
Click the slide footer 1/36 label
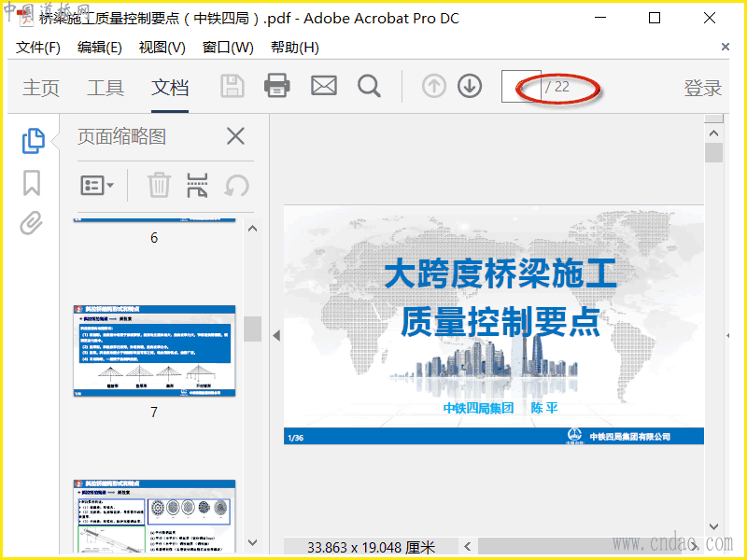point(295,438)
